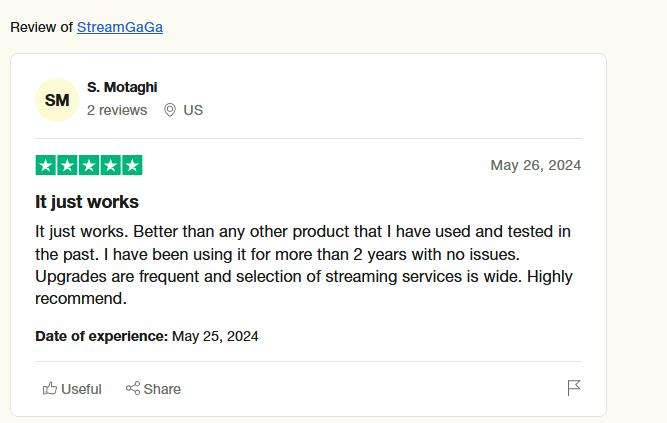Click the Date of experience line
The height and width of the screenshot is (423, 667).
pos(147,336)
